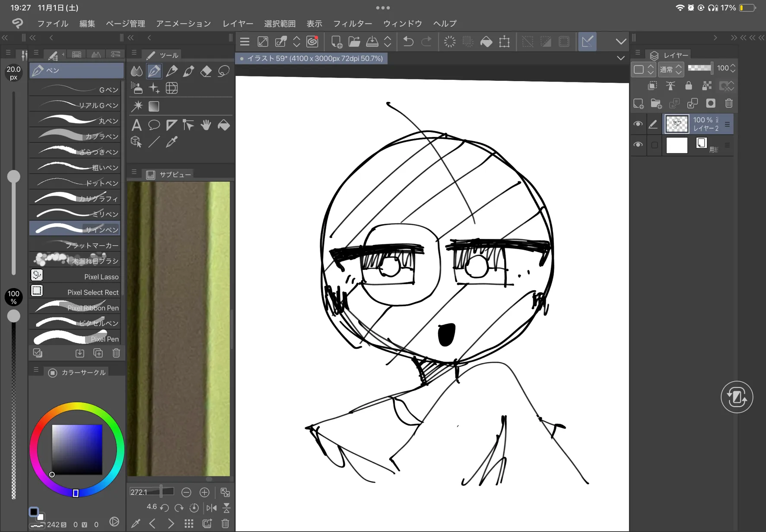Open the レイヤー 2 row menu
766x532 pixels.
(727, 124)
